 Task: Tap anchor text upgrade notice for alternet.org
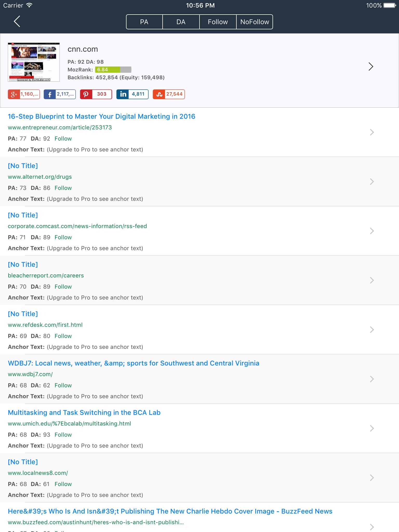[95, 199]
